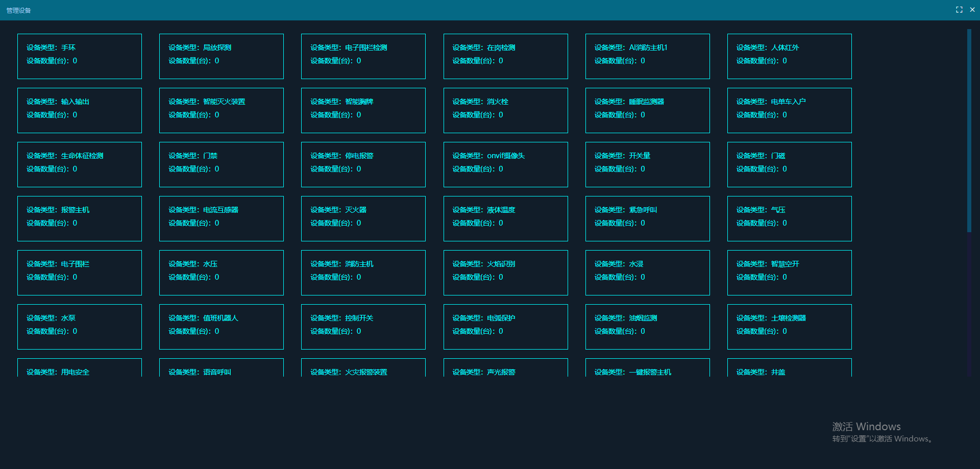Close the 管理设备 dialog
Screen dimensions: 980x469
tap(972, 10)
